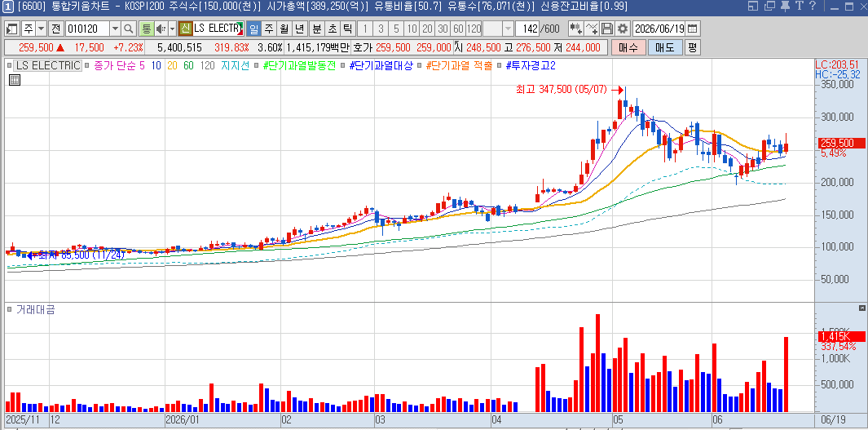This screenshot has height=430, width=868.
Task: Toggle the #단기과열발동전 indicator checkbox
Action: coord(257,65)
